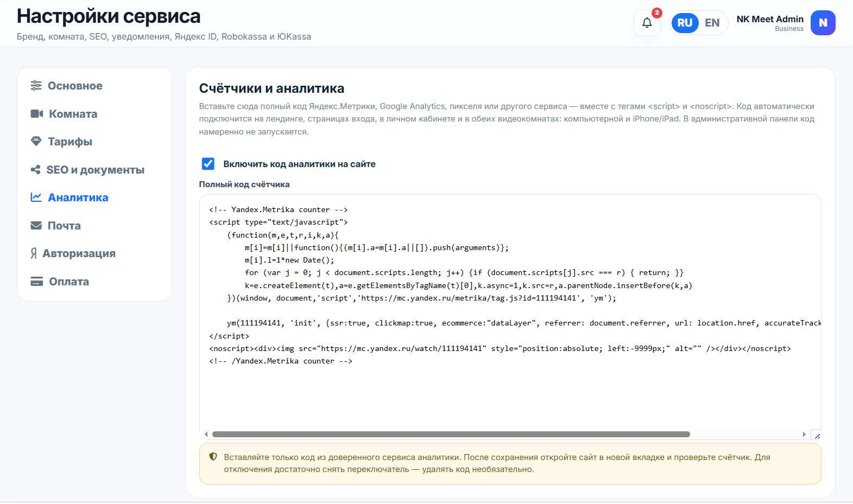Screen dimensions: 853x504
Task: Click the Настройки сервиса page title
Action: (x=109, y=16)
